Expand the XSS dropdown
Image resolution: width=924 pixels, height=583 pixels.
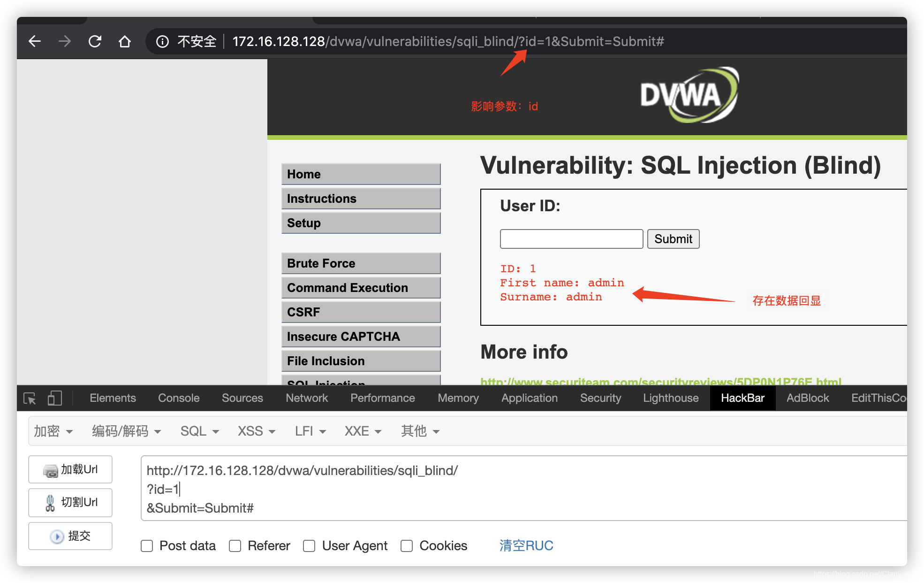coord(257,431)
